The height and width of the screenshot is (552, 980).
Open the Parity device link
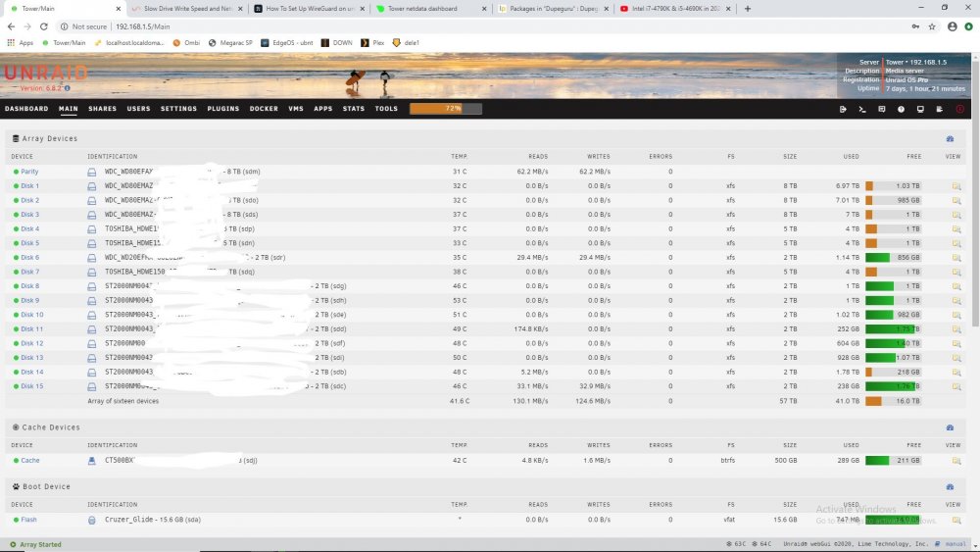(x=29, y=172)
